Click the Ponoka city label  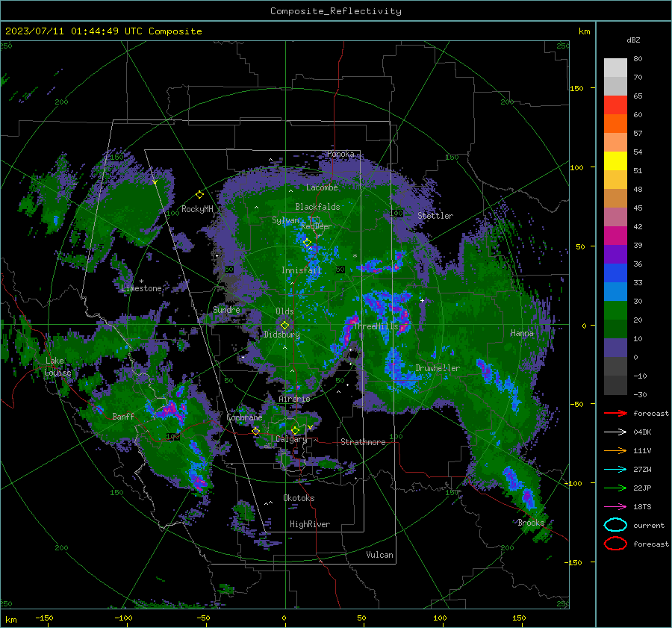tap(340, 154)
